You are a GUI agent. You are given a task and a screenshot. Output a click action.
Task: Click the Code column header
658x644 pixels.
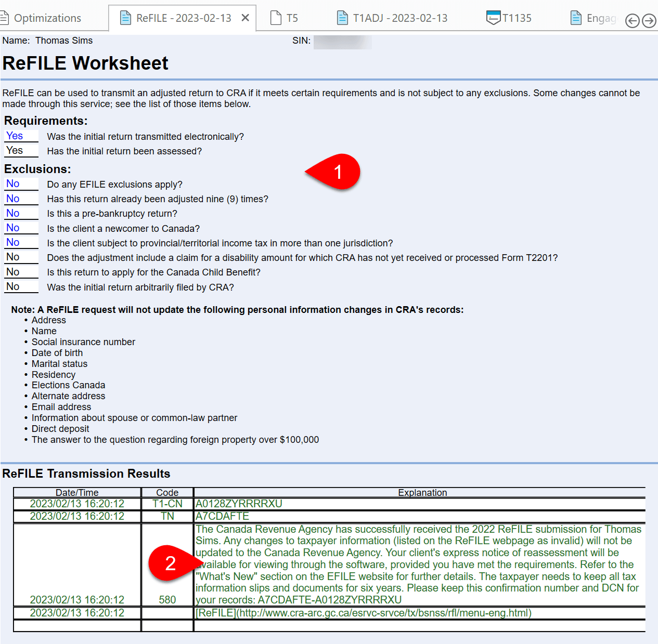(167, 492)
